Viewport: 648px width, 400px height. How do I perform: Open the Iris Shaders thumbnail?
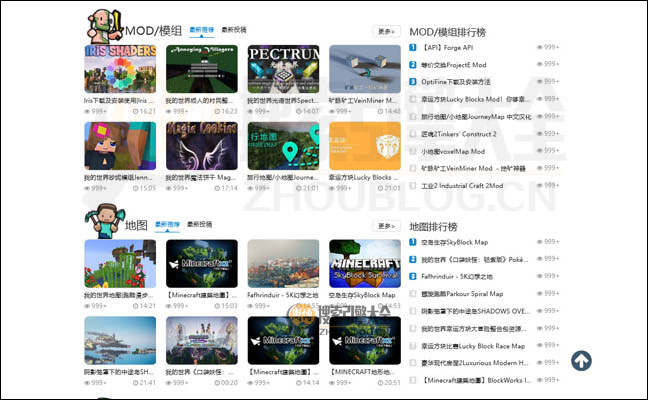click(x=120, y=69)
